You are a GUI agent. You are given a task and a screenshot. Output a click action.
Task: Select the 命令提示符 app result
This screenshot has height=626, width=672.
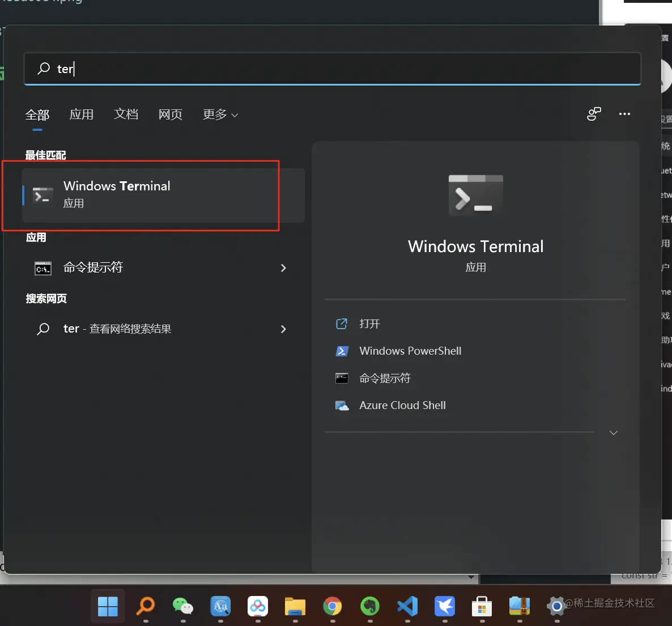(163, 268)
